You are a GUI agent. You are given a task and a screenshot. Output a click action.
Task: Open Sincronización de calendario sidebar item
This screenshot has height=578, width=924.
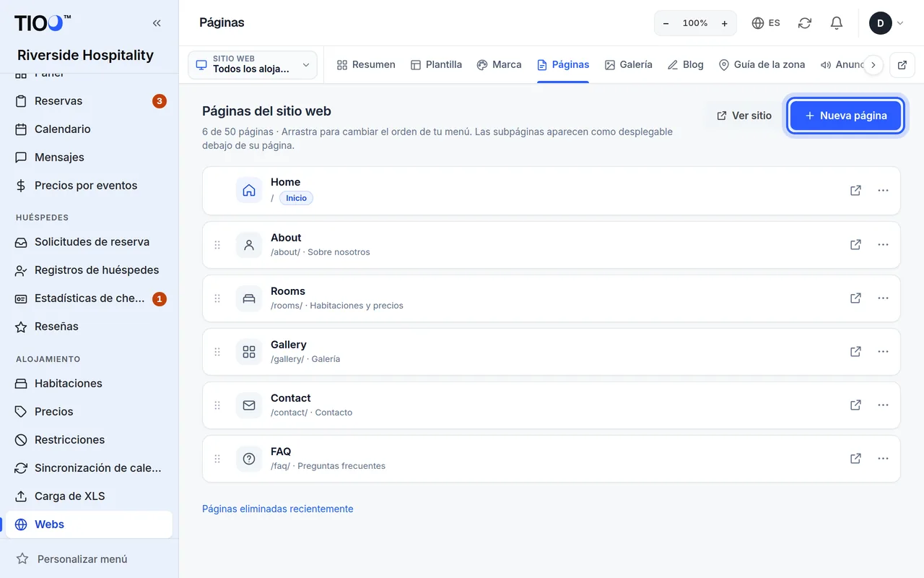click(89, 468)
